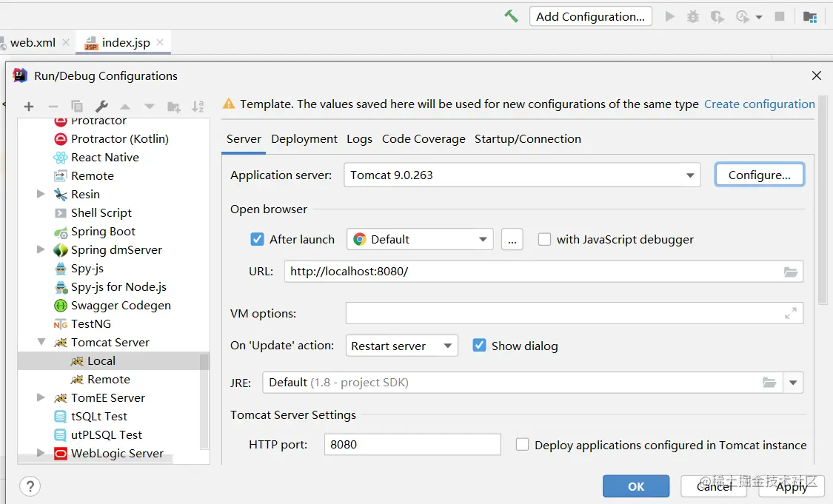Screen dimensions: 833x504
Task: Click the Copy Configuration icon
Action: (x=77, y=107)
